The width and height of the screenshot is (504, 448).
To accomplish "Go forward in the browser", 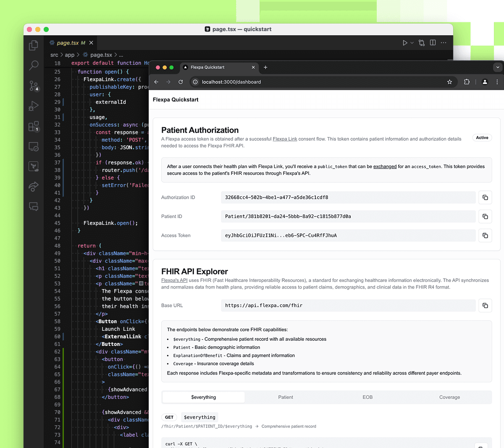I will click(x=168, y=82).
